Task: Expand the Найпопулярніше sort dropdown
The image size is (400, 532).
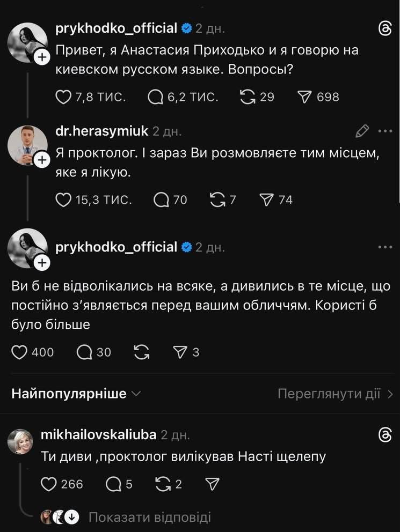Action: coord(76,394)
